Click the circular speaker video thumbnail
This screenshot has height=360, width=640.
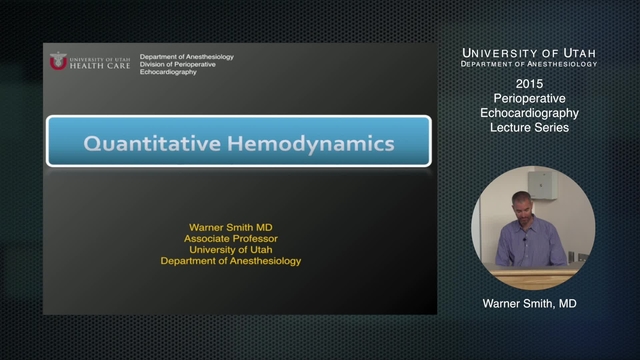click(533, 228)
